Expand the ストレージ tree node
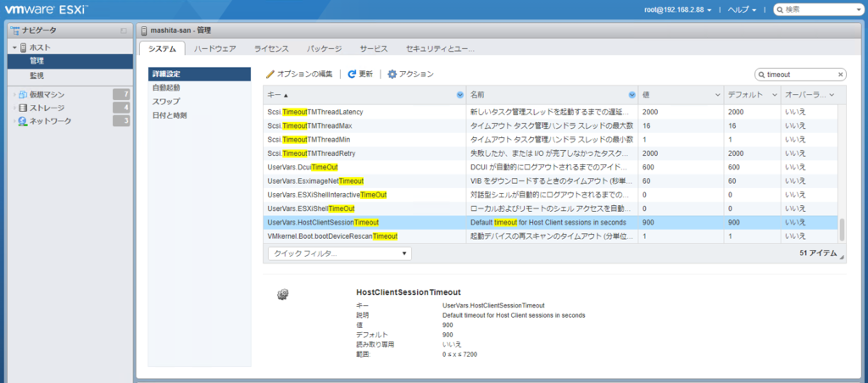This screenshot has width=868, height=383. [15, 108]
